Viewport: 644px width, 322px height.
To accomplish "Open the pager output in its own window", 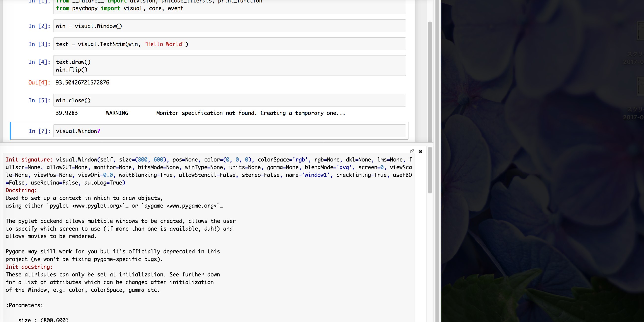I will pos(412,152).
